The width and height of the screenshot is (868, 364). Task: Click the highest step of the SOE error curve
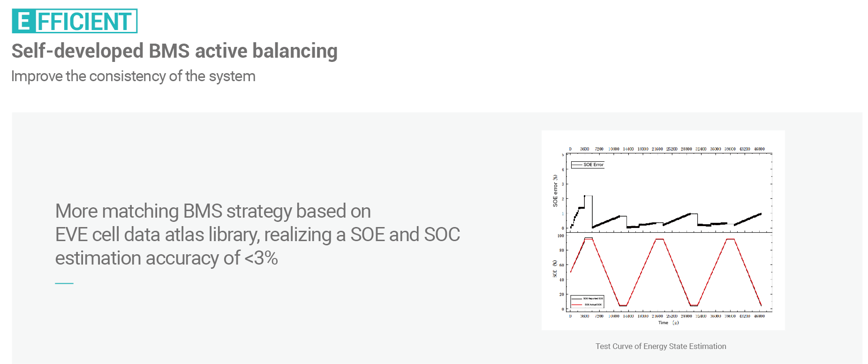point(588,196)
